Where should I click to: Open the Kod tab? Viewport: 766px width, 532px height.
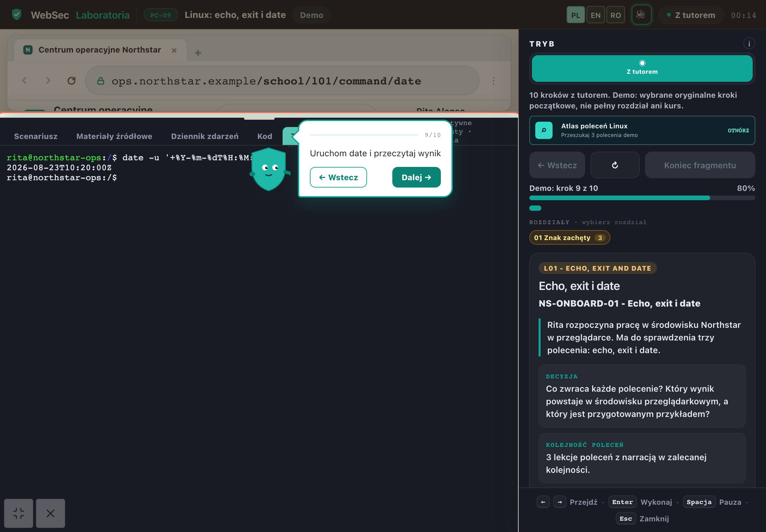tap(264, 136)
